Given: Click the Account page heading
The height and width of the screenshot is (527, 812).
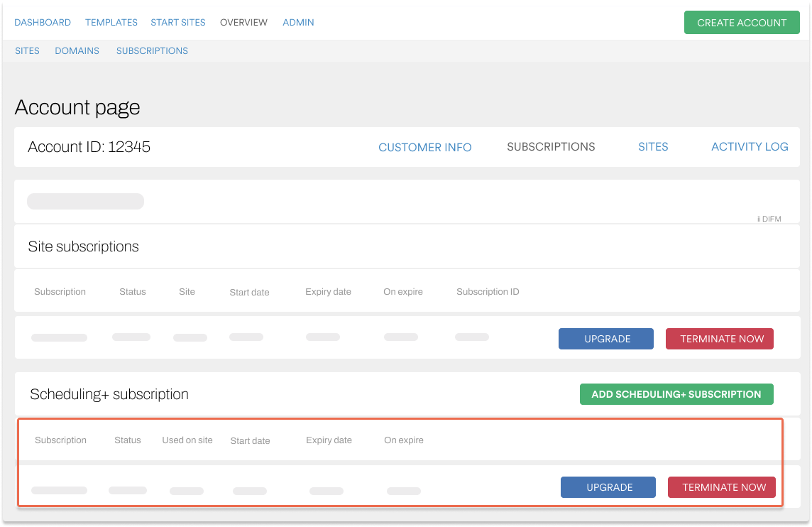Looking at the screenshot, I should [x=77, y=107].
